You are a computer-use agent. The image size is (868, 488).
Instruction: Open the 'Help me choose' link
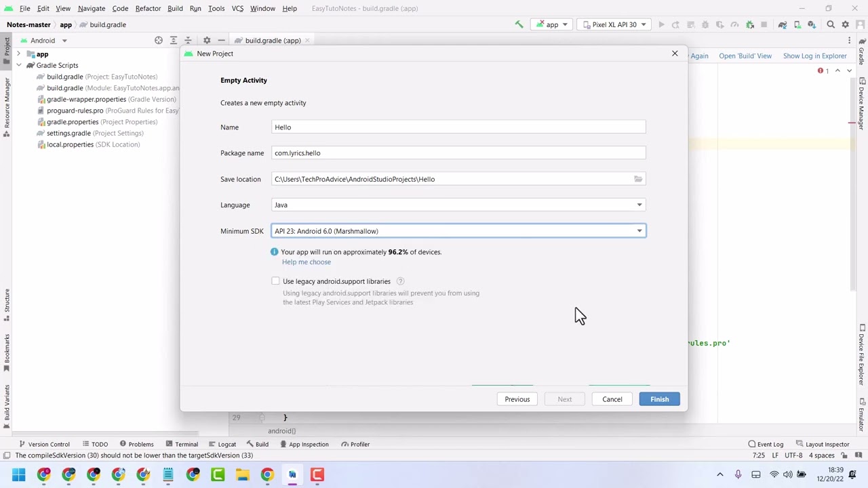click(307, 262)
